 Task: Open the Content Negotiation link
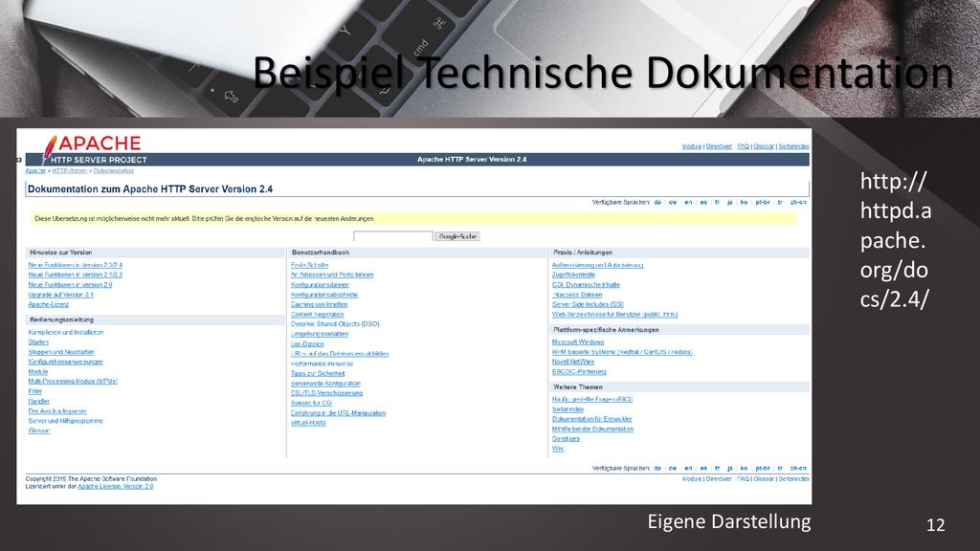(318, 314)
